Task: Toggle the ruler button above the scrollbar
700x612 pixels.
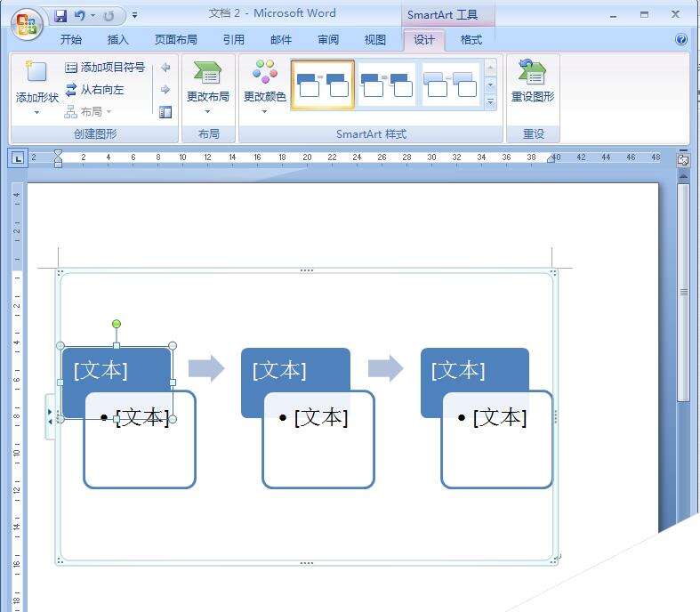Action: click(x=683, y=160)
